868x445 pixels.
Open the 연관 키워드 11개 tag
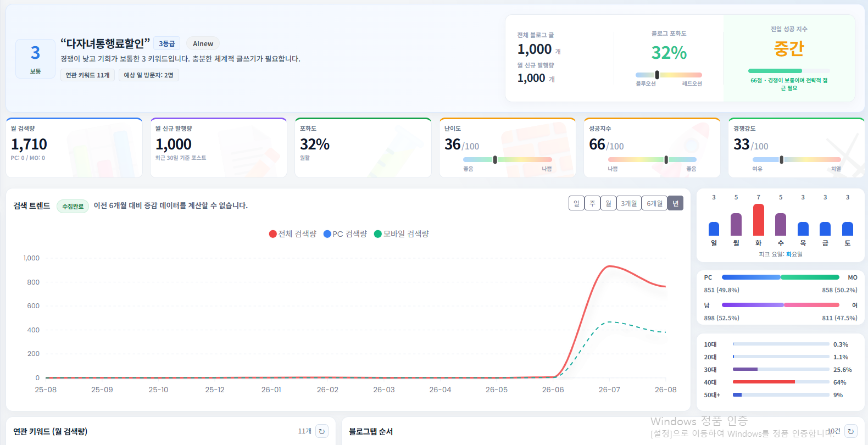click(87, 75)
